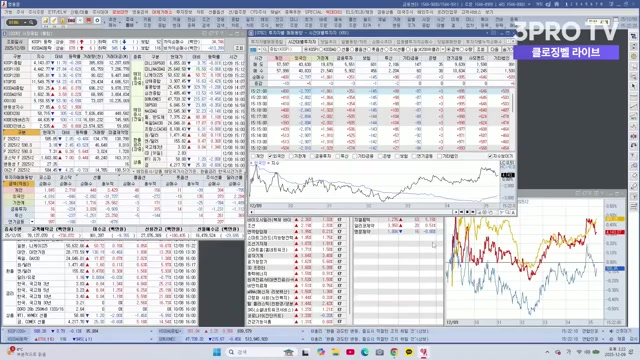Open the screen-number search box dropdown arrow
The width and height of the screenshot is (640, 360).
click(x=24, y=22)
